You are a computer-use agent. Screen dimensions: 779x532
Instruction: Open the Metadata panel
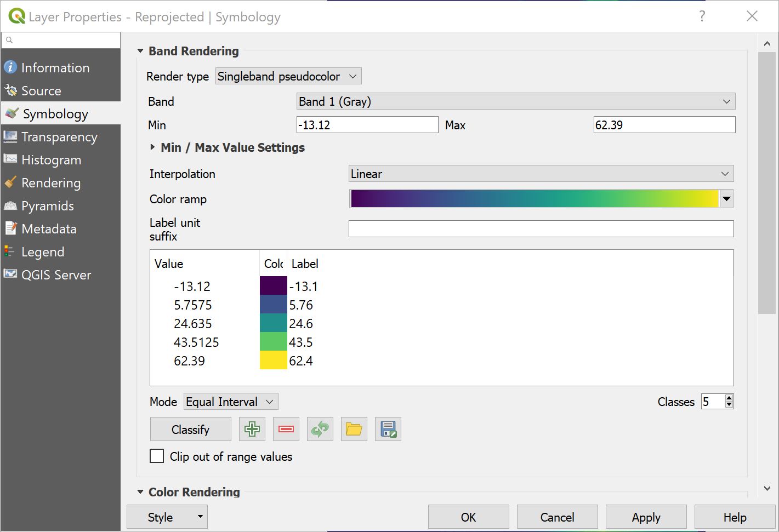[x=48, y=228]
